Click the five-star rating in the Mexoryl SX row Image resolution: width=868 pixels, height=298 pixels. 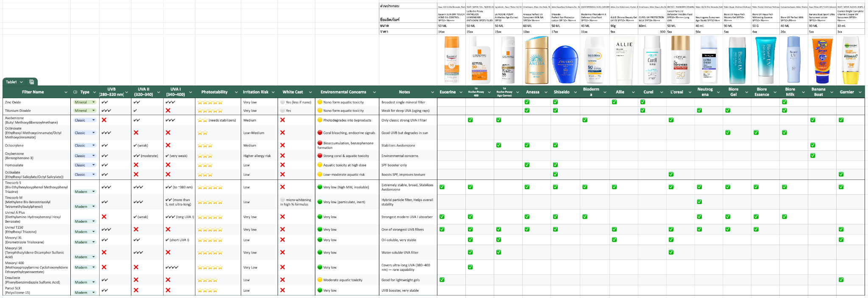[210, 253]
